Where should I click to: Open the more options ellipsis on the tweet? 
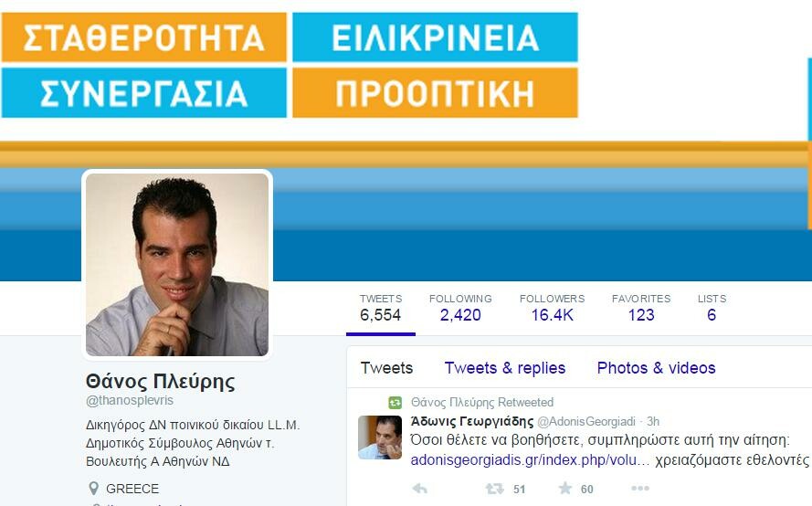[x=640, y=488]
